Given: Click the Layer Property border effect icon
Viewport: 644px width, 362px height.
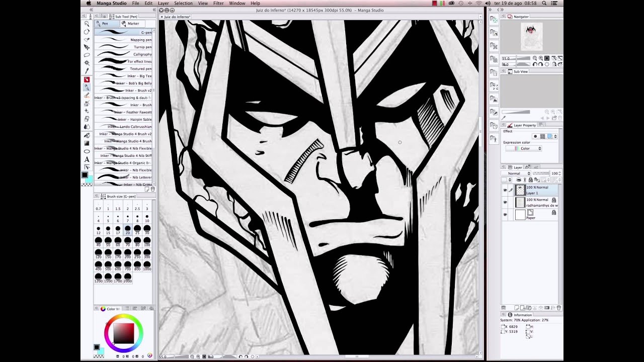Looking at the screenshot, I should (x=536, y=136).
